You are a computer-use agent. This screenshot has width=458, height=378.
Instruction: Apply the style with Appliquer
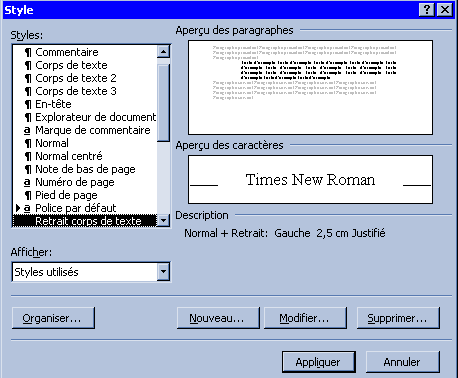[x=319, y=362]
